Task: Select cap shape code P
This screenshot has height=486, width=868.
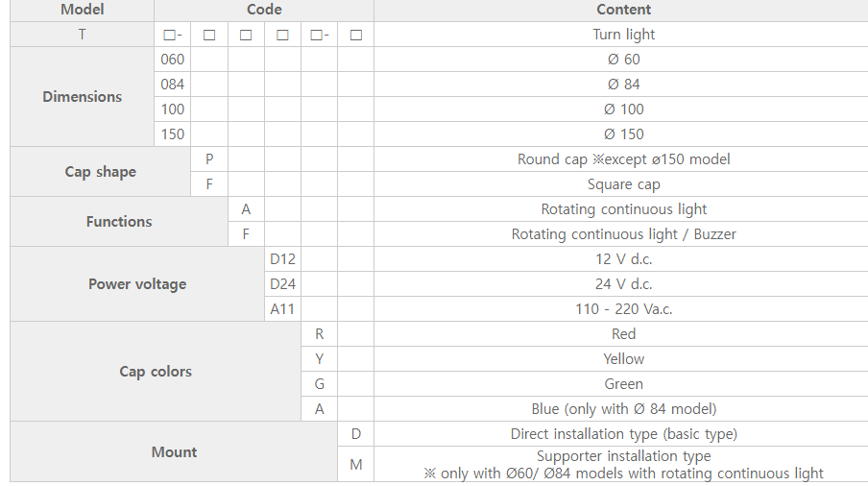Action: [209, 158]
